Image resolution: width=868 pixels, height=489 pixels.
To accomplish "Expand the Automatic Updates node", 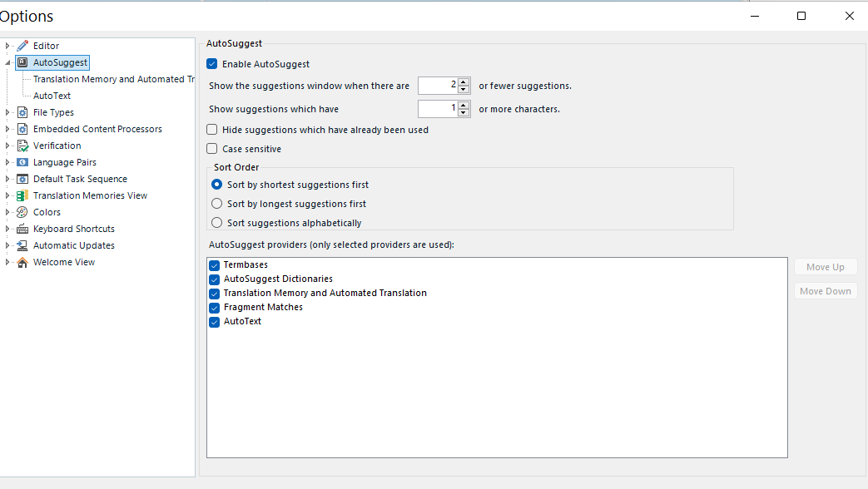I will click(7, 245).
